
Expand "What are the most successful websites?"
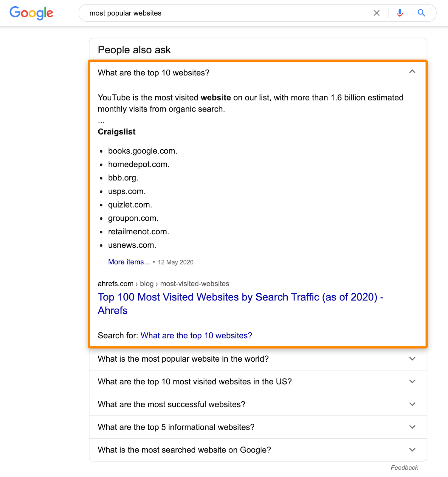[x=412, y=404]
